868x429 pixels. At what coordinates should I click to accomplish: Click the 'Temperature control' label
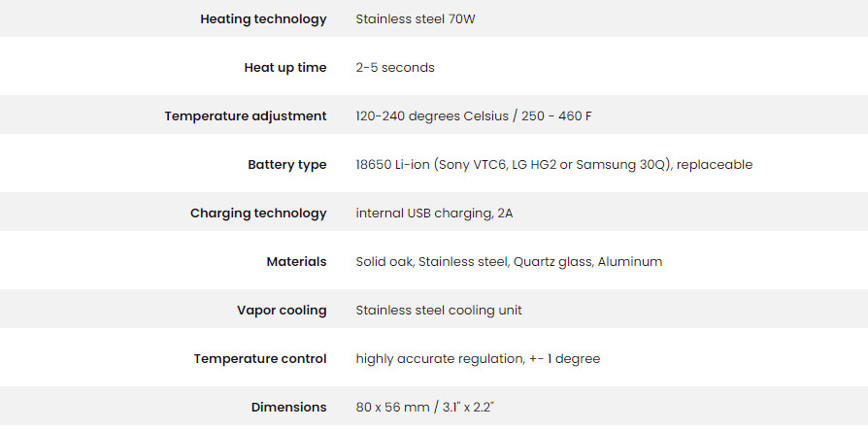pyautogui.click(x=260, y=359)
